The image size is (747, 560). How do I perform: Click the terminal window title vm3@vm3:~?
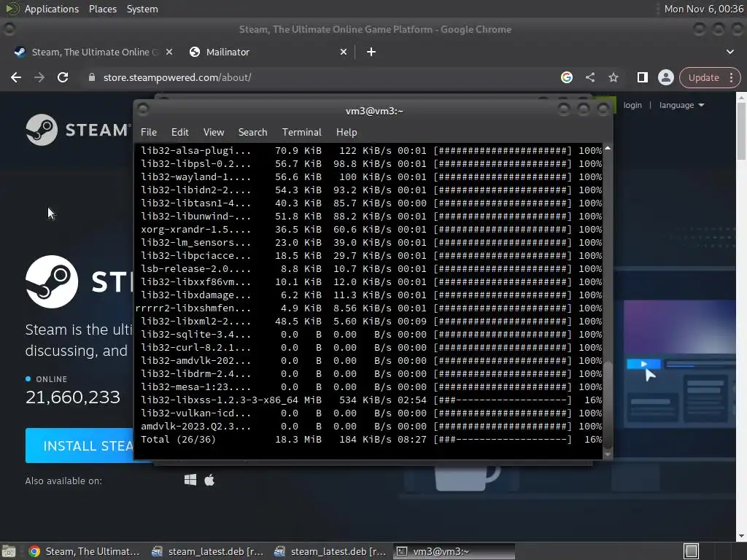[374, 111]
